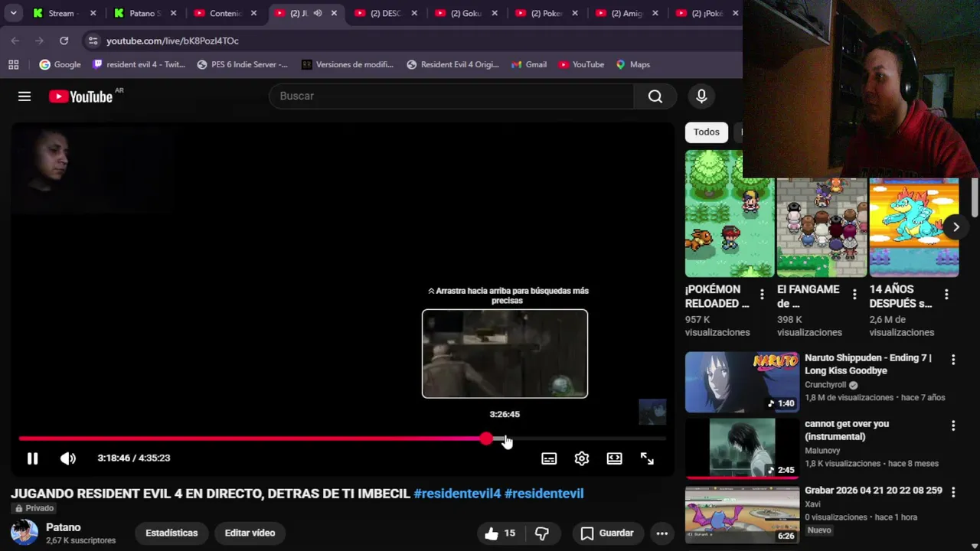Image resolution: width=980 pixels, height=551 pixels.
Task: Close the Stream browser tab
Action: (x=93, y=13)
